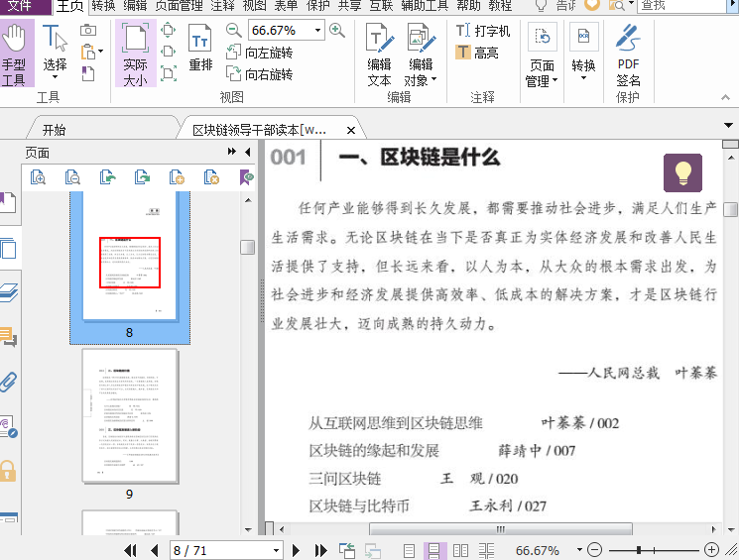Select the 选择 text selection tool
The width and height of the screenshot is (739, 560).
pyautogui.click(x=55, y=54)
